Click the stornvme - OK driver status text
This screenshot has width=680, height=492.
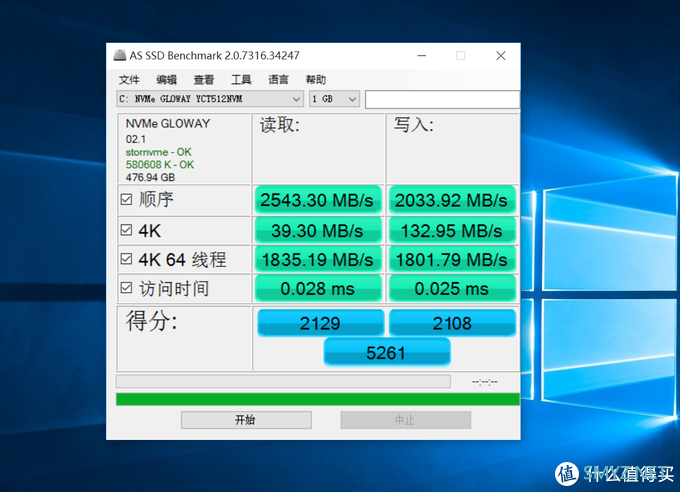158,152
